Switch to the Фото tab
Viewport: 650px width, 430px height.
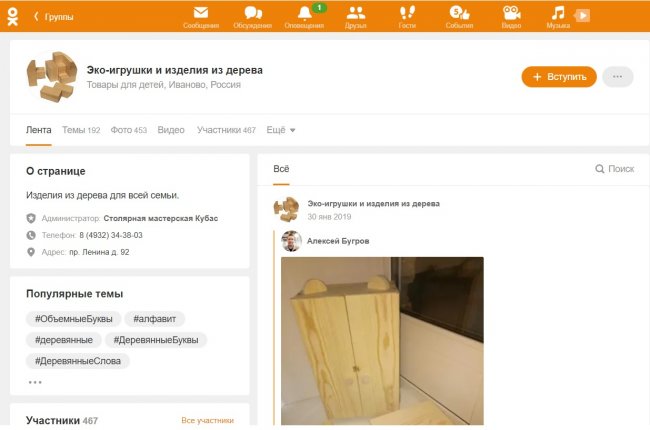[128, 130]
